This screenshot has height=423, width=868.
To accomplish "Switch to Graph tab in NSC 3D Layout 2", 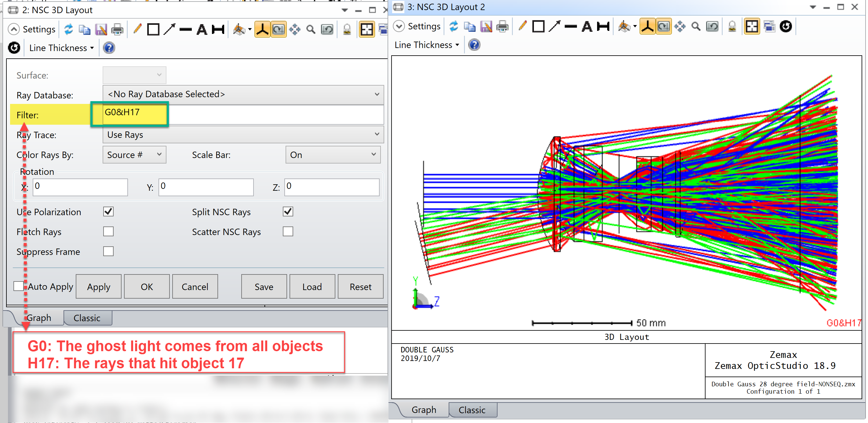I will tap(424, 410).
